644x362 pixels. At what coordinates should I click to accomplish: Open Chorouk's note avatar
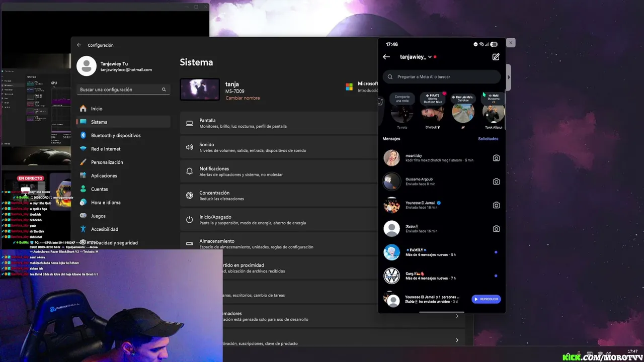pos(432,113)
